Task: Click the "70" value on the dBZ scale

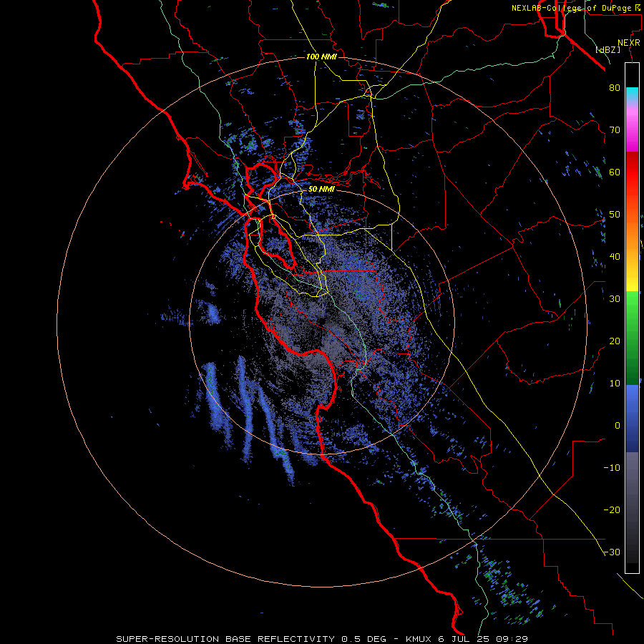Action: (615, 130)
